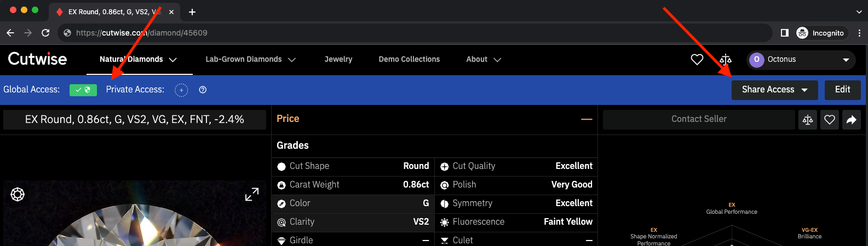Reload the page

coord(45,33)
